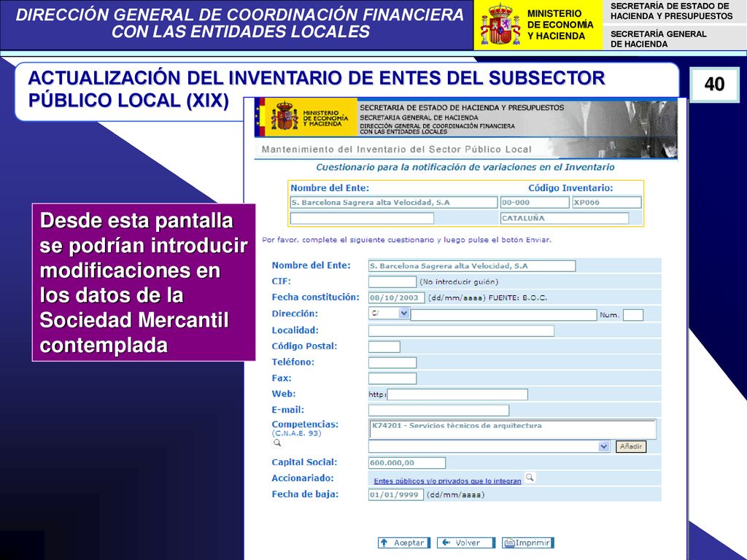747x560 pixels.
Task: Click the Código Postal input field
Action: 384,346
